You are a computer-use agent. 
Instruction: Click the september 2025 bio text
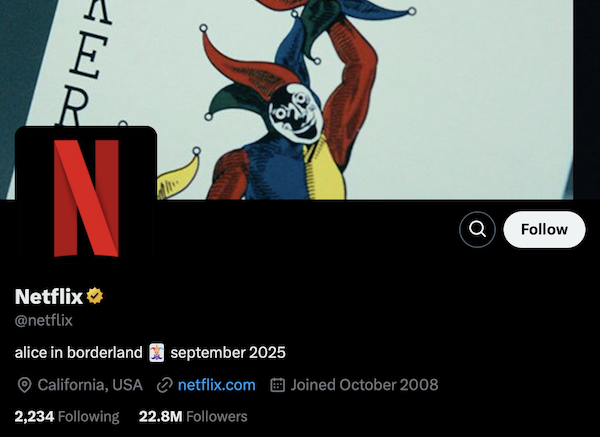coord(228,352)
